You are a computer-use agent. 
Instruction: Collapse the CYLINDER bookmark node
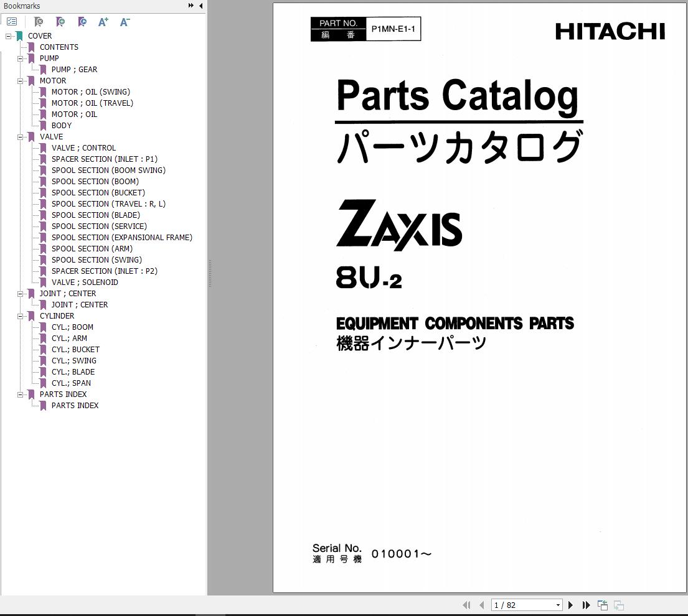[20, 316]
